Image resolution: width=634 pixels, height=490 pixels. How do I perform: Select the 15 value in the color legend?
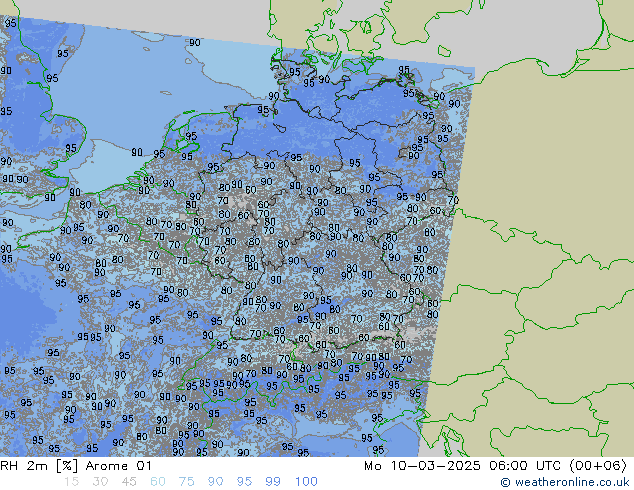pos(71,482)
